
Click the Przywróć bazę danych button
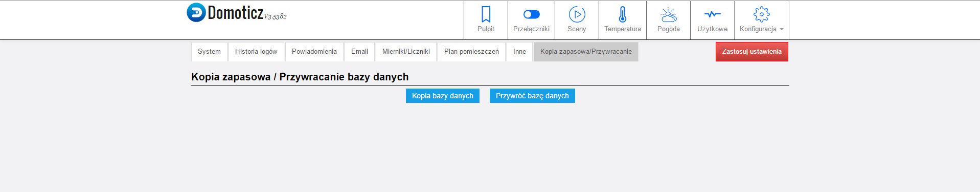point(532,96)
